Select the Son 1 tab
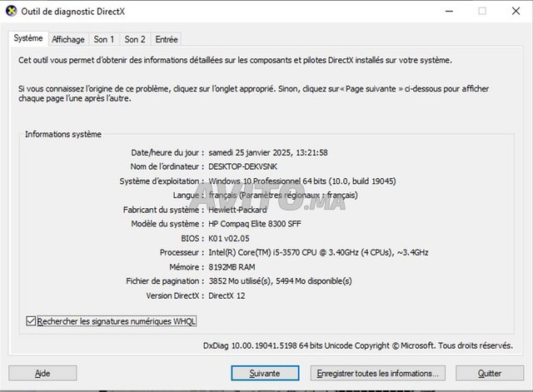The height and width of the screenshot is (392, 533). [x=104, y=39]
